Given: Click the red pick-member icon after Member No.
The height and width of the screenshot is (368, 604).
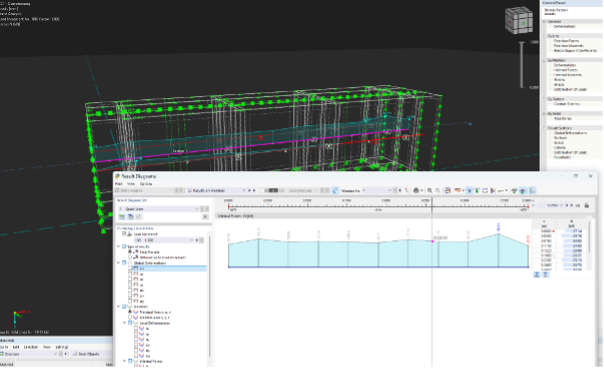Looking at the screenshot, I should click(406, 190).
